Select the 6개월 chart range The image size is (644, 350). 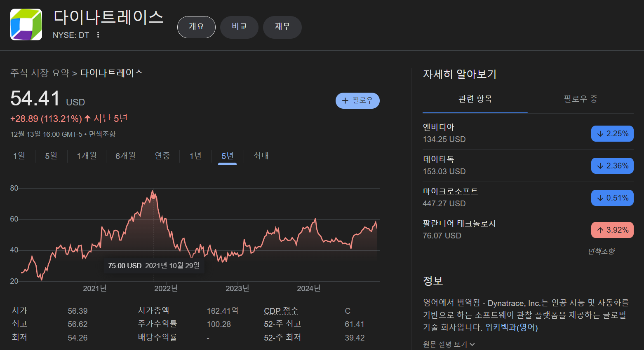coord(125,156)
